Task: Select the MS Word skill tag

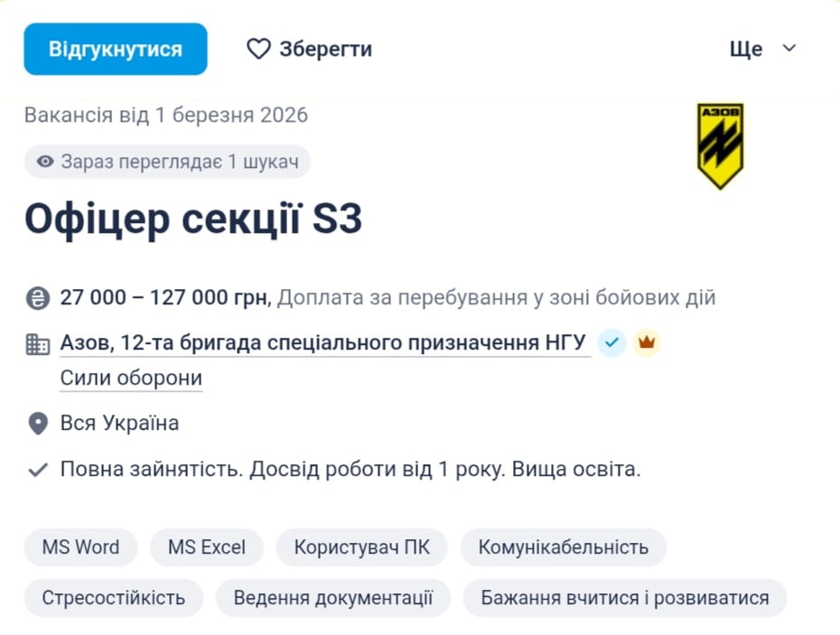Action: [79, 547]
